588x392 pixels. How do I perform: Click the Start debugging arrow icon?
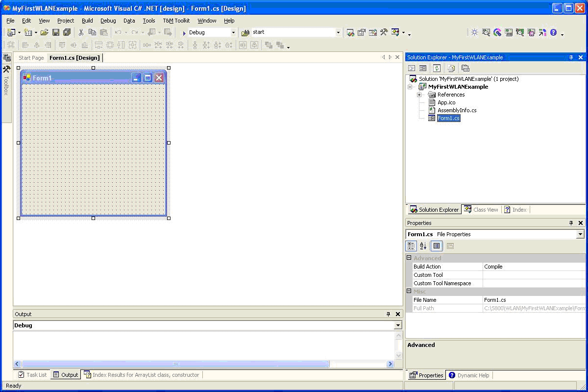tap(184, 33)
